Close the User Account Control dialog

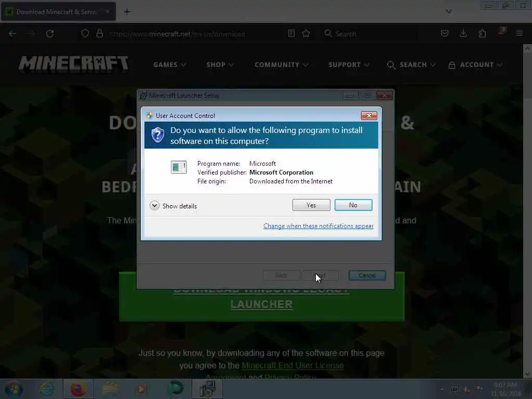pyautogui.click(x=369, y=116)
